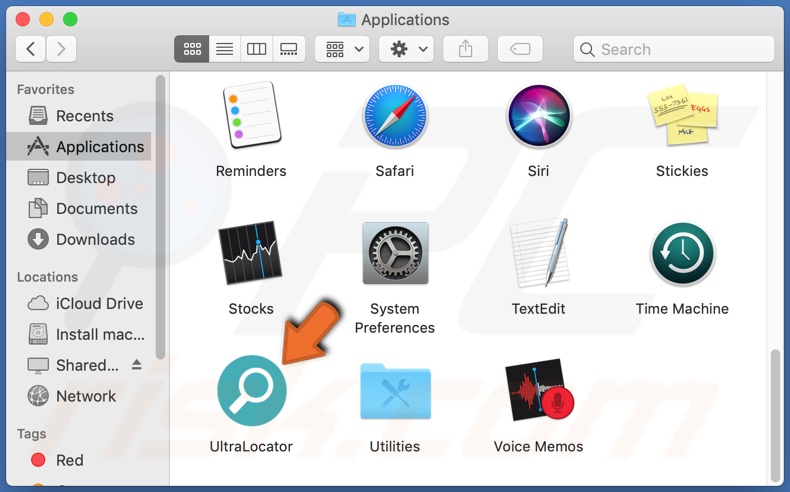
Task: Select the Utilities folder icon
Action: click(x=396, y=392)
